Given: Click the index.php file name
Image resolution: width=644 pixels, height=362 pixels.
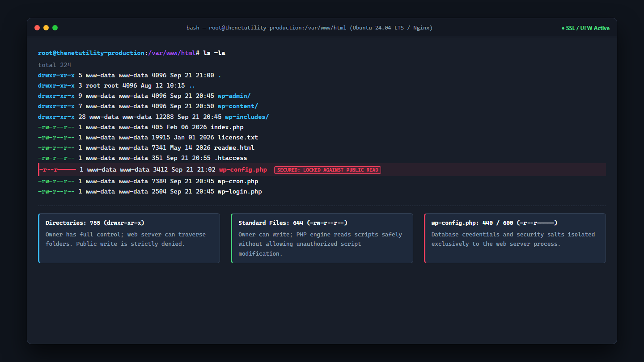Looking at the screenshot, I should pos(227,127).
